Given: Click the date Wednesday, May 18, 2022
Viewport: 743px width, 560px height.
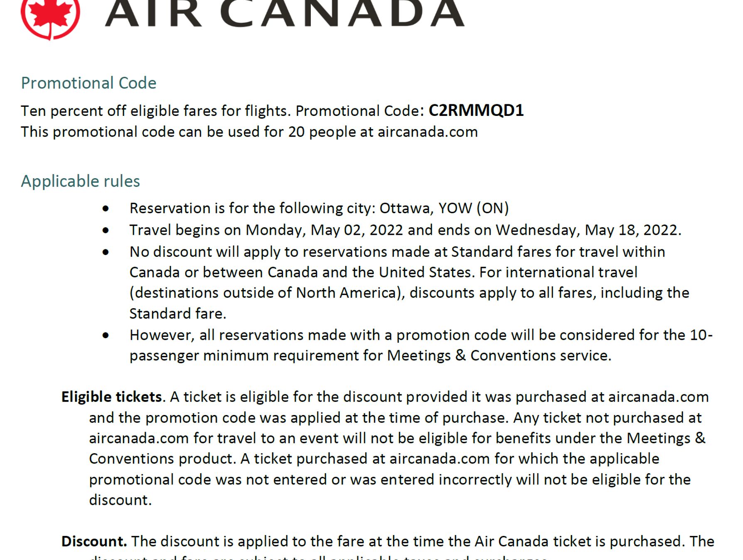Looking at the screenshot, I should [x=587, y=230].
